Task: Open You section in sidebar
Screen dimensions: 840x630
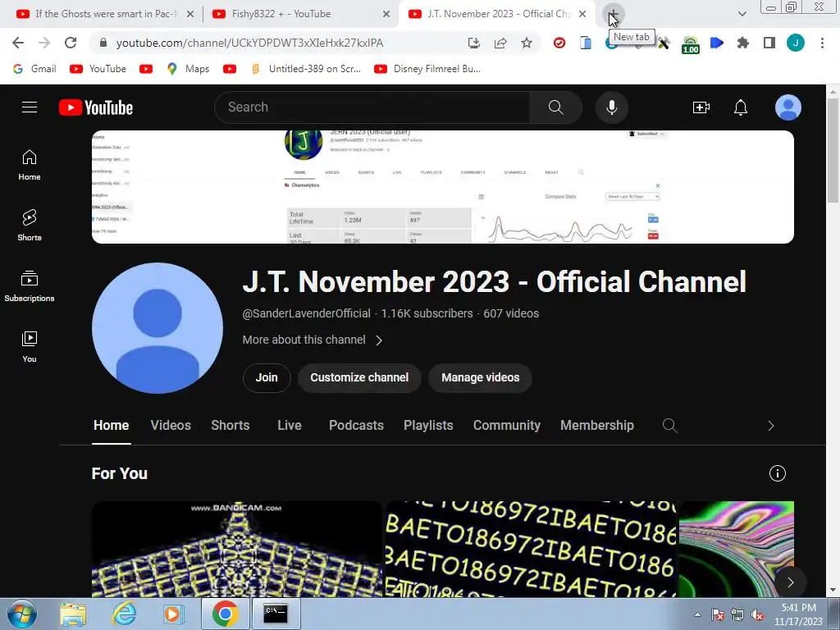Action: pyautogui.click(x=30, y=347)
